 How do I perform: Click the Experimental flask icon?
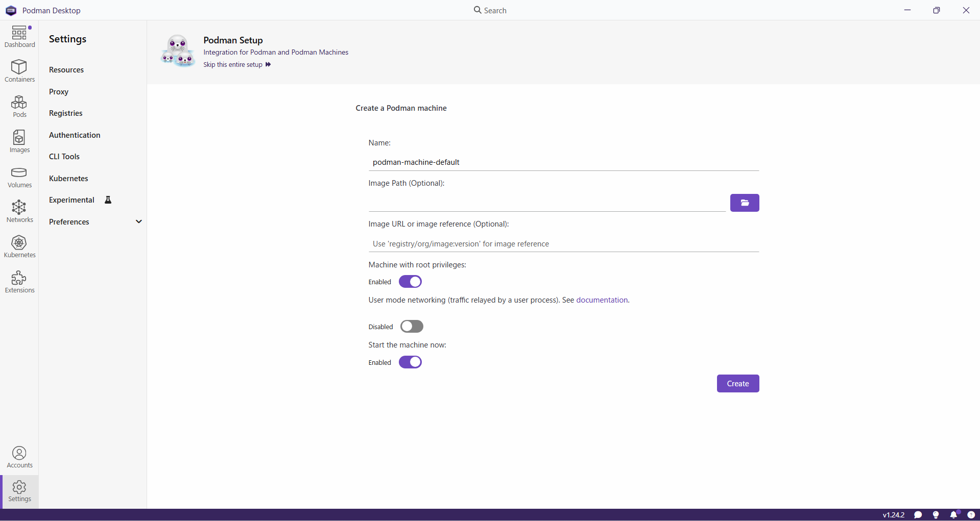point(108,200)
